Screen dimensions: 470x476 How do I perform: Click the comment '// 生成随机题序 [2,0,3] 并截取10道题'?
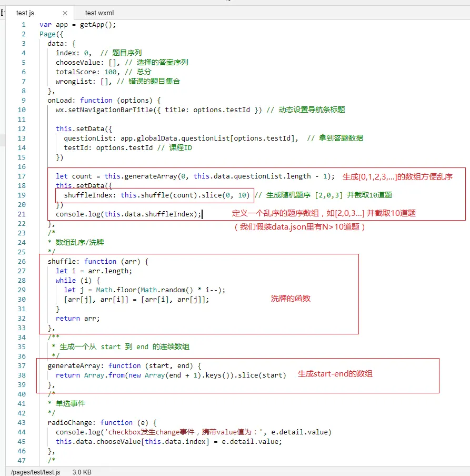point(324,195)
